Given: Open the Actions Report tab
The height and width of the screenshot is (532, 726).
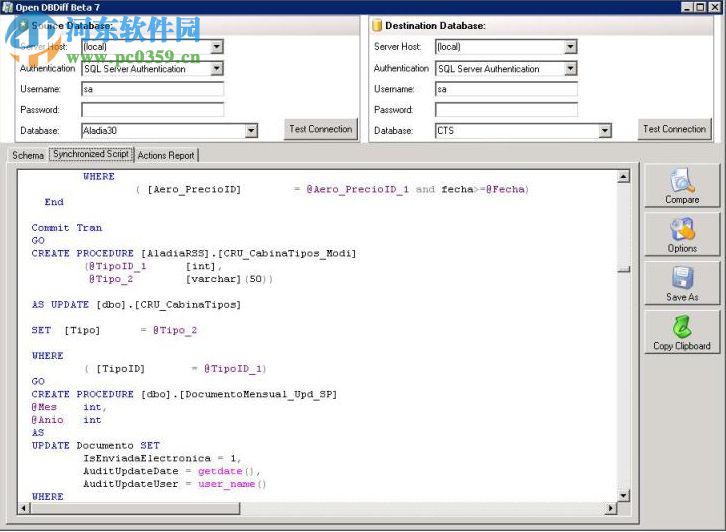Looking at the screenshot, I should click(x=166, y=155).
